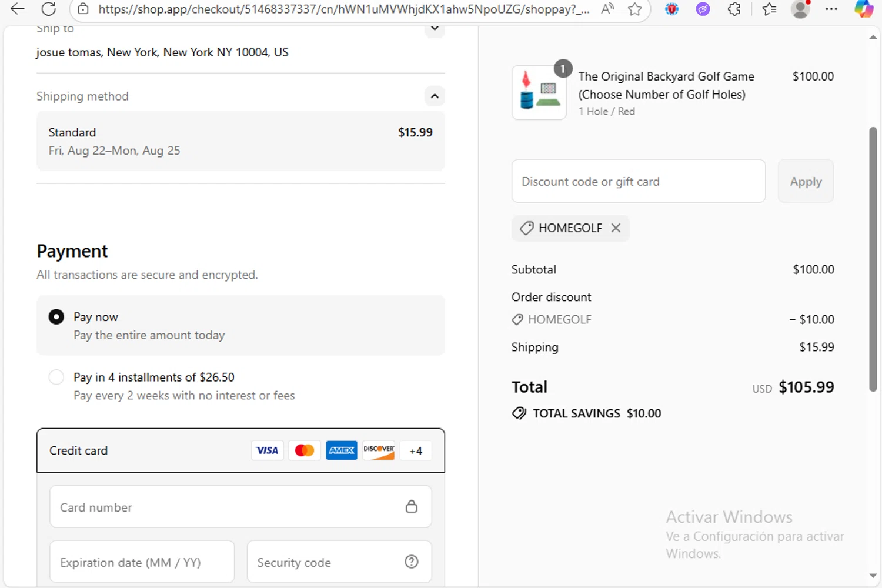The image size is (882, 588).
Task: Click the Visa card logo
Action: (x=267, y=450)
